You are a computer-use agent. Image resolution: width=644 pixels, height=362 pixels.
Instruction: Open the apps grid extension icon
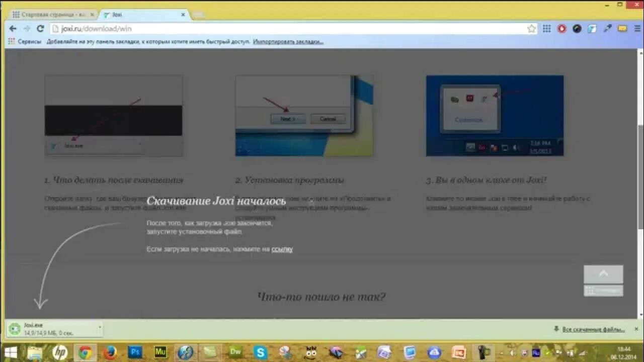point(547,29)
